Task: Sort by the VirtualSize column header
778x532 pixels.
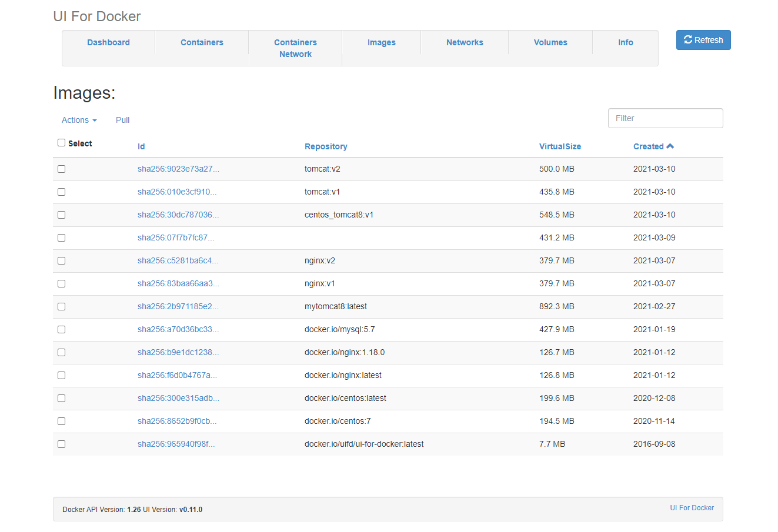Action: (x=560, y=146)
